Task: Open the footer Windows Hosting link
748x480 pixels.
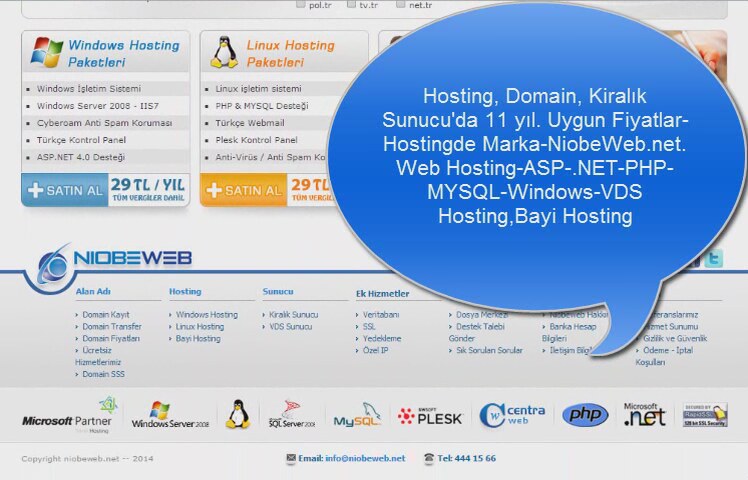Action: point(207,315)
